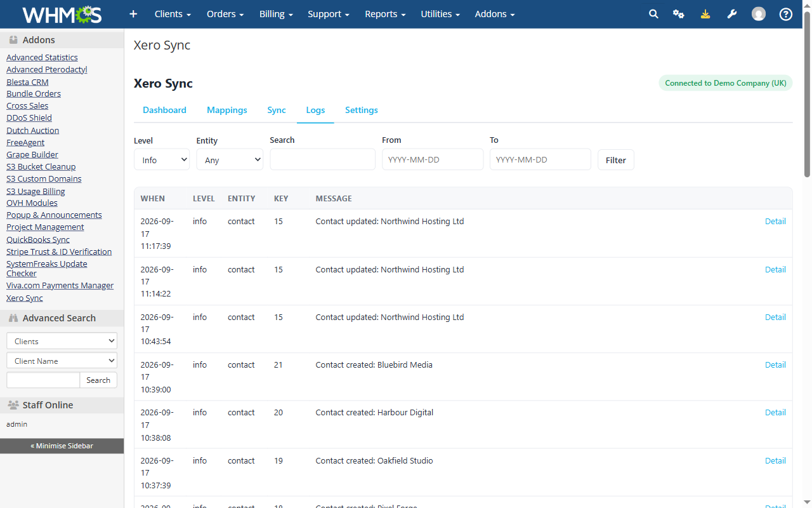Open the Level dropdown
812x508 pixels.
click(162, 159)
